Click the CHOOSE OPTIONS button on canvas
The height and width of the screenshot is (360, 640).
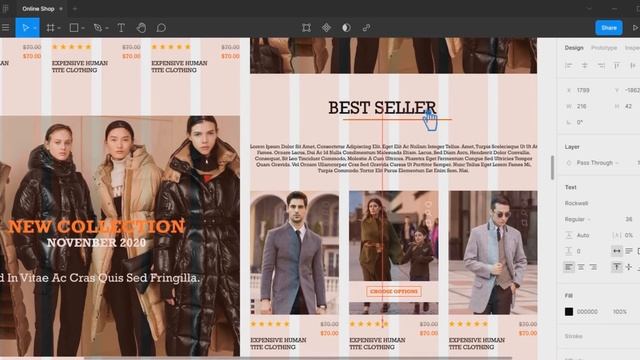point(394,291)
